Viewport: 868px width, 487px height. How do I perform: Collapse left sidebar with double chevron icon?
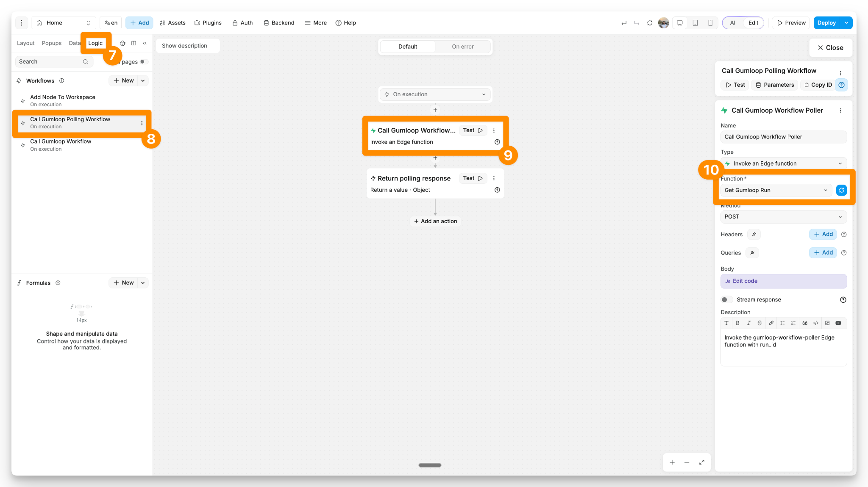point(145,43)
